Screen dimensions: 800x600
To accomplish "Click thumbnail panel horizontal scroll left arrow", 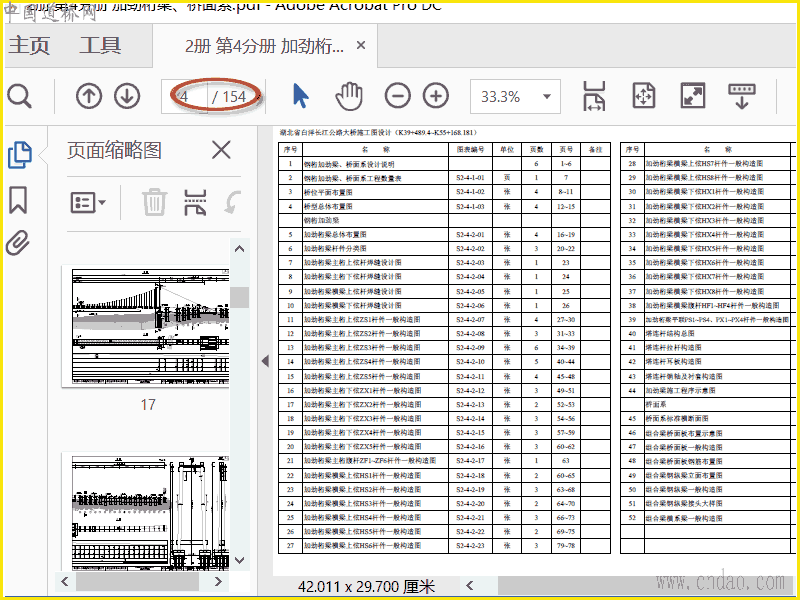I will pos(65,581).
